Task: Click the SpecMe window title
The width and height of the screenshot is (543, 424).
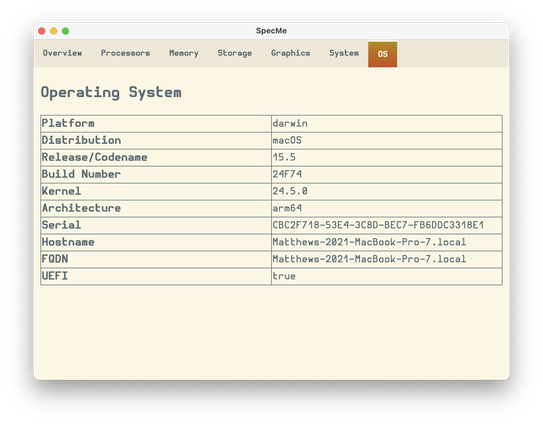Action: pos(271,31)
